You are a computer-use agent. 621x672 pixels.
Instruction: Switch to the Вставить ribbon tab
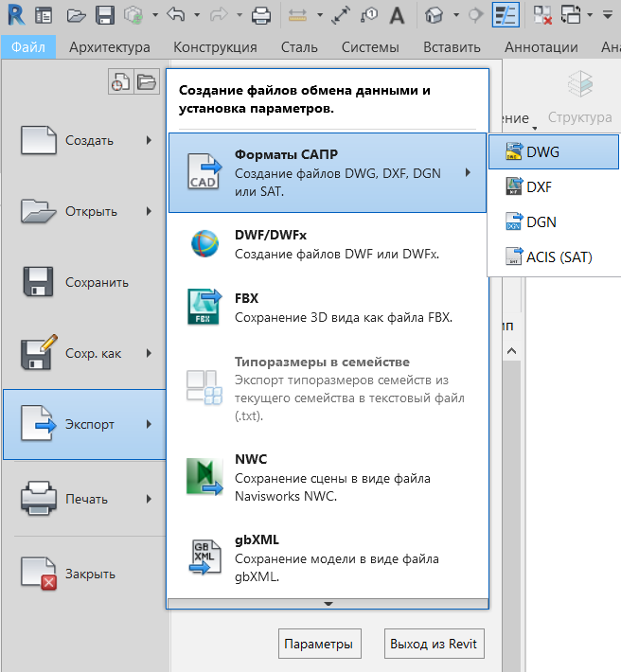(452, 46)
